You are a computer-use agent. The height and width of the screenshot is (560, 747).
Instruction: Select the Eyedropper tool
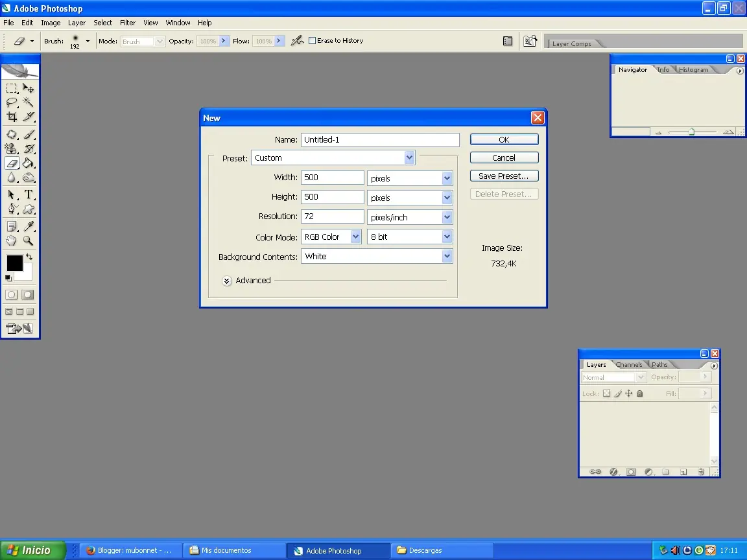(29, 226)
